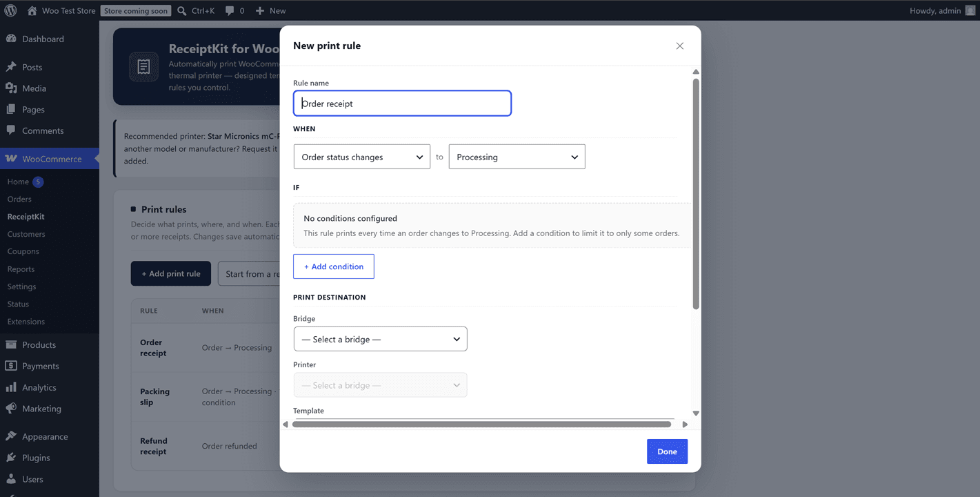The width and height of the screenshot is (980, 497).
Task: Click the Done button
Action: point(667,451)
